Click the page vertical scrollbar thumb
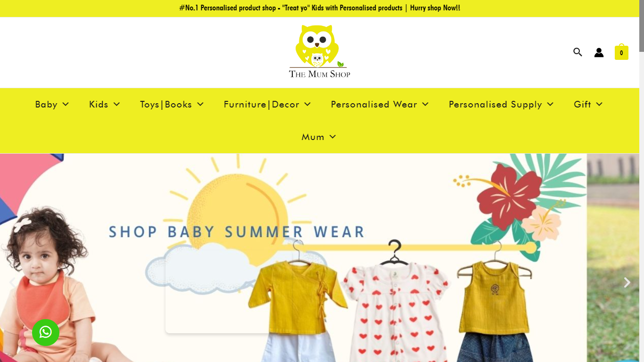Image resolution: width=644 pixels, height=362 pixels. tap(642, 26)
